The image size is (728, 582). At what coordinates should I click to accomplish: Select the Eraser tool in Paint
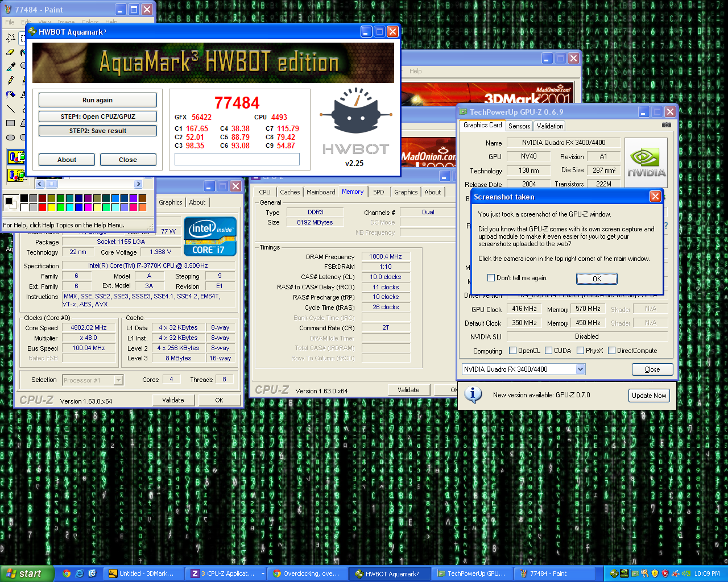11,52
